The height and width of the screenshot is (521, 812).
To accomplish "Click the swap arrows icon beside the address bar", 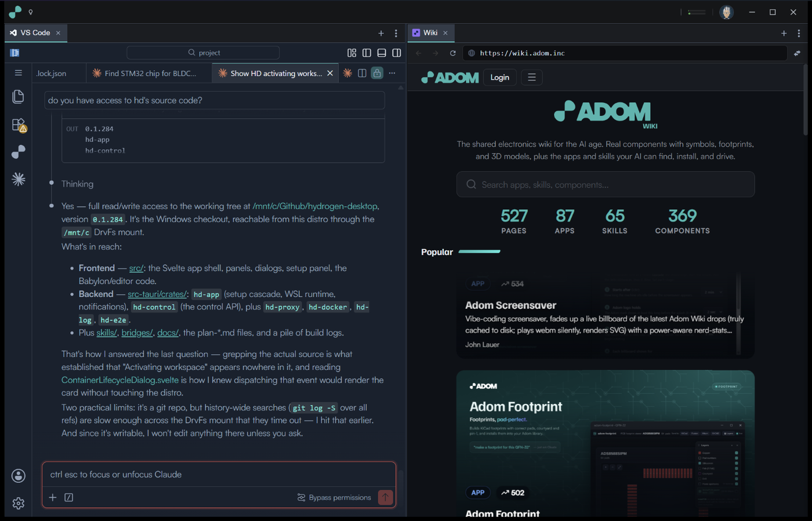I will point(797,53).
